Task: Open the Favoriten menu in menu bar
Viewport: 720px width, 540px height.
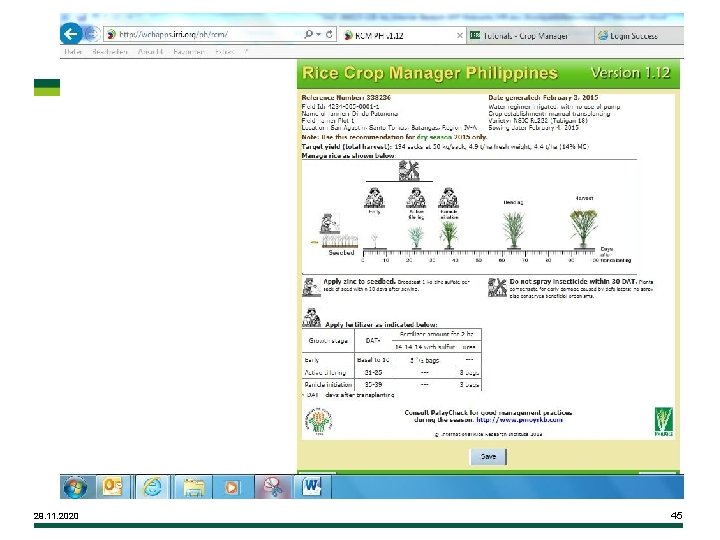Action: 189,52
